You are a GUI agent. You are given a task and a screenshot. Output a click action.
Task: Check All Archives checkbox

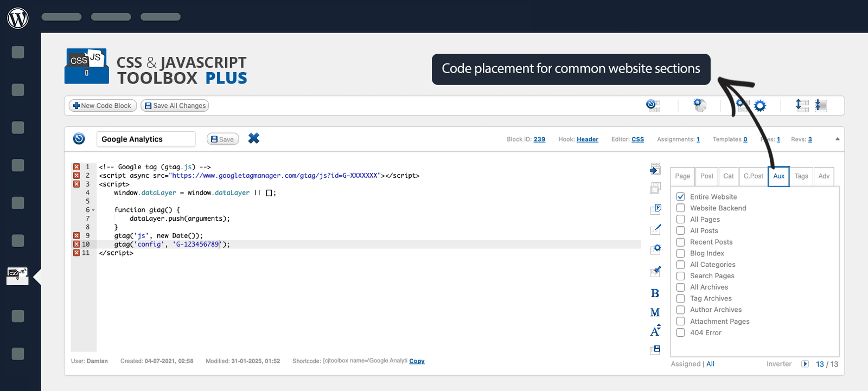pos(680,287)
